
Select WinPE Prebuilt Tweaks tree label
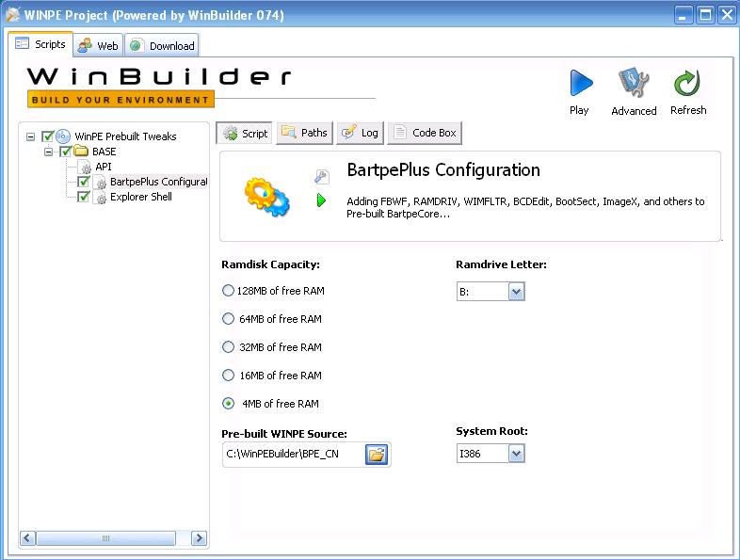[x=125, y=136]
